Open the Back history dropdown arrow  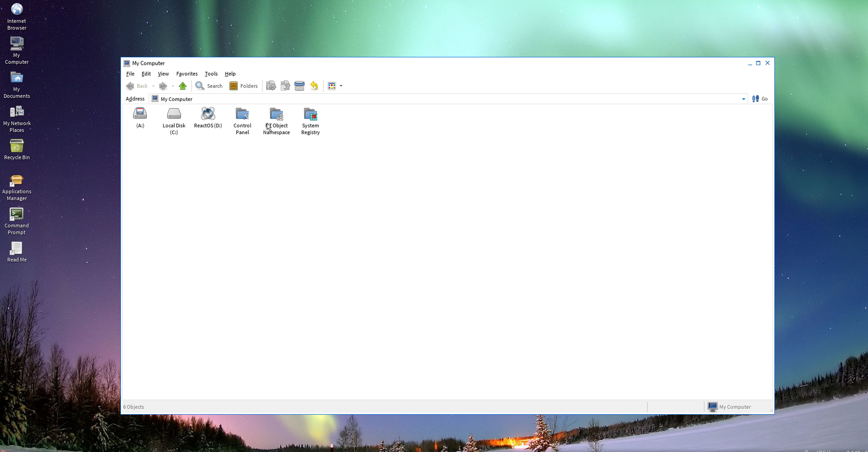click(x=153, y=86)
